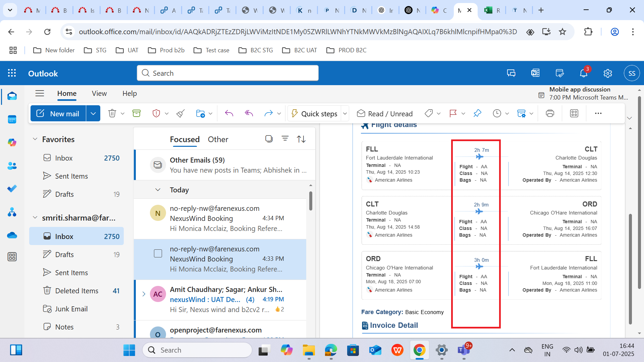Click the New mail button
644x362 pixels.
coord(58,114)
